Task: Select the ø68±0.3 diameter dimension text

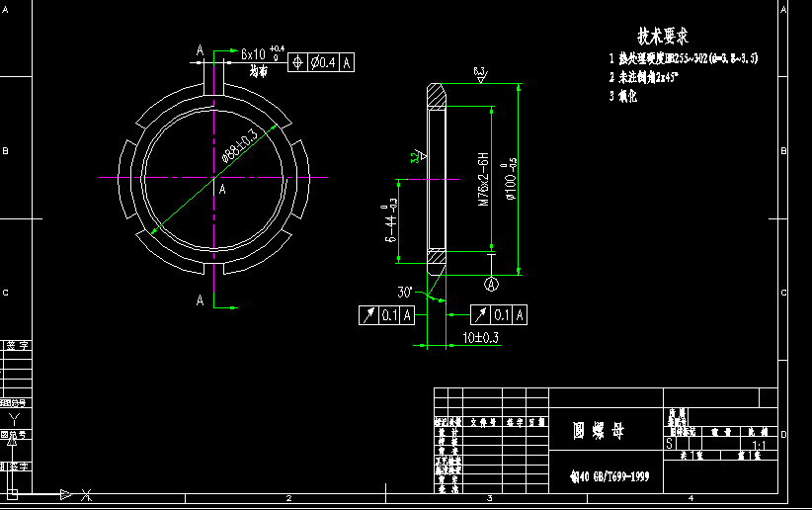Action: 240,144
